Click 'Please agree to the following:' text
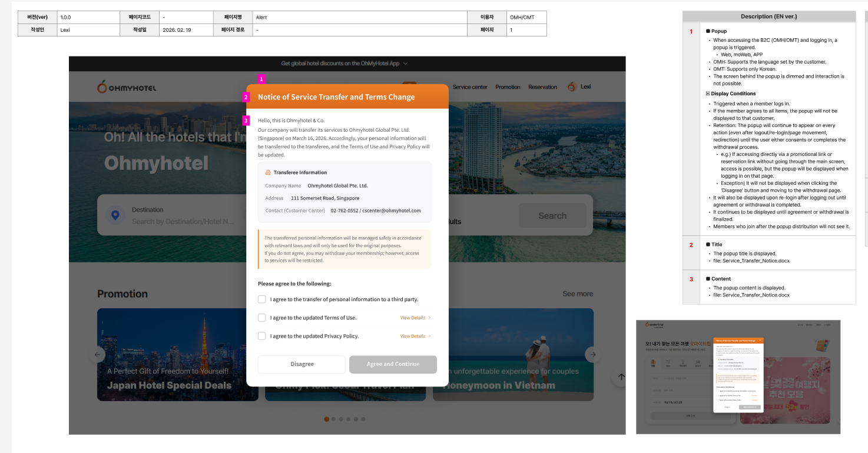Screen dimensions: 868x453 294,284
